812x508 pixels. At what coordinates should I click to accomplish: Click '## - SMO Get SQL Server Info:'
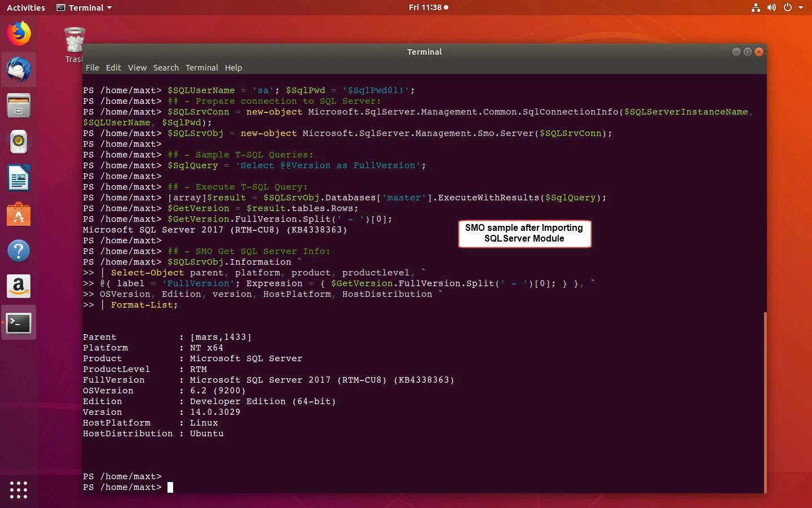(249, 251)
